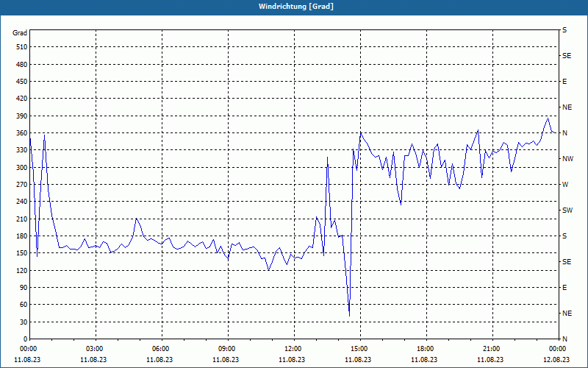Click the chart title Windrichtung [Grad]
This screenshot has height=368, width=588.
tap(296, 7)
